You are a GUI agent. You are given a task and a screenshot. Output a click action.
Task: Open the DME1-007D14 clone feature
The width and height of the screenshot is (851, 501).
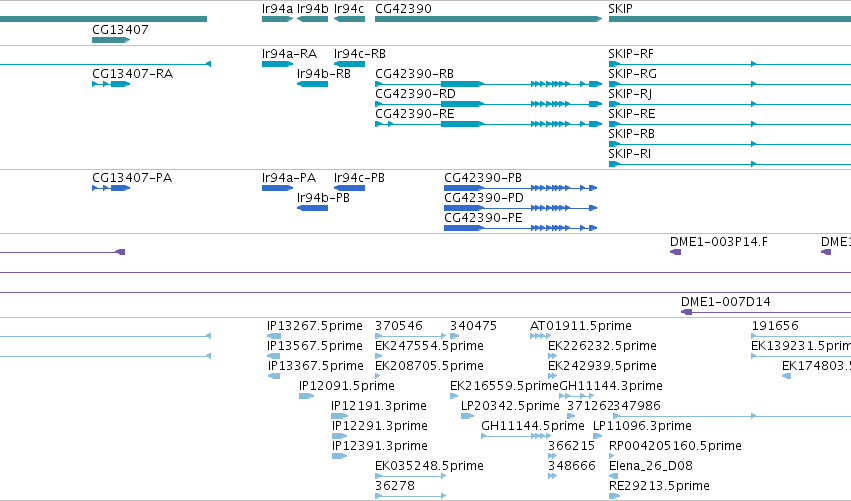(766, 312)
